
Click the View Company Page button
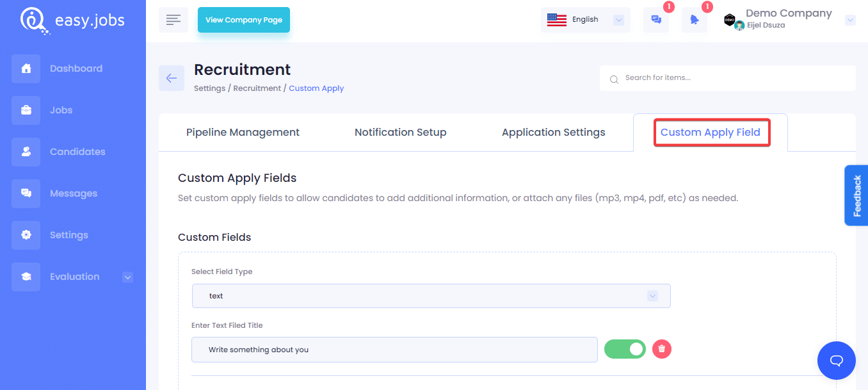243,20
